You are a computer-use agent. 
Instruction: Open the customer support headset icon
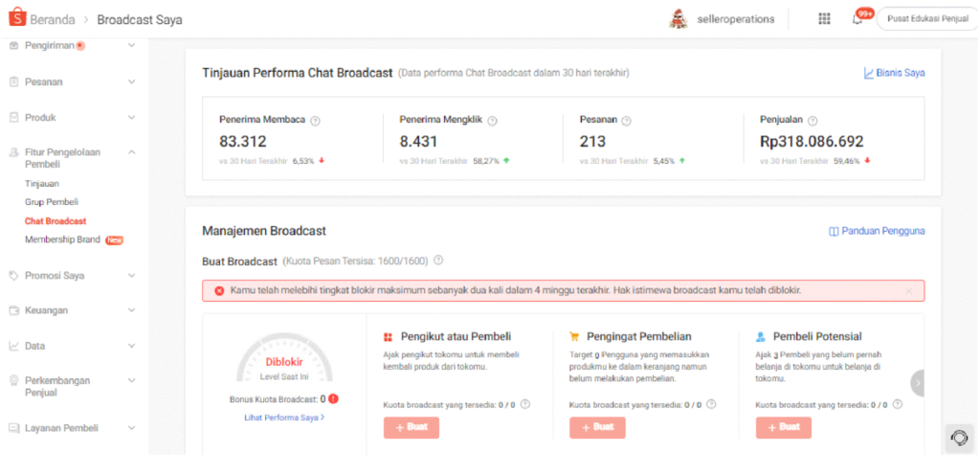point(957,436)
